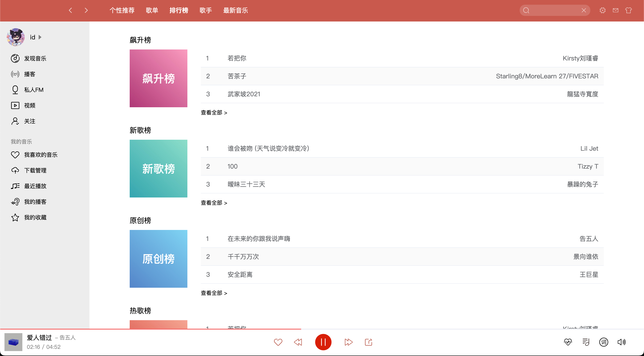The width and height of the screenshot is (644, 356).
Task: Click the 新歌榜 cover thumbnail
Action: [159, 169]
